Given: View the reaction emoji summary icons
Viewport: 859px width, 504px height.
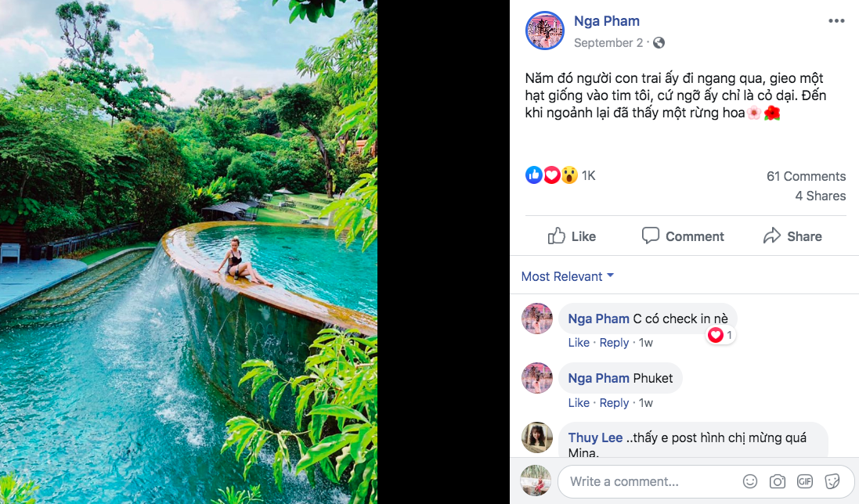Looking at the screenshot, I should pyautogui.click(x=552, y=175).
